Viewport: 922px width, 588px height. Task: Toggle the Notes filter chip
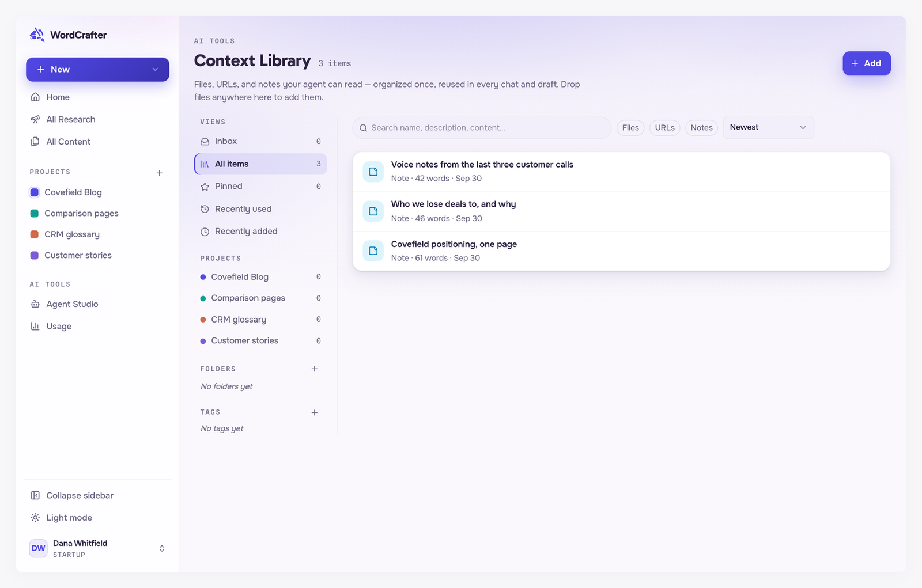(701, 128)
